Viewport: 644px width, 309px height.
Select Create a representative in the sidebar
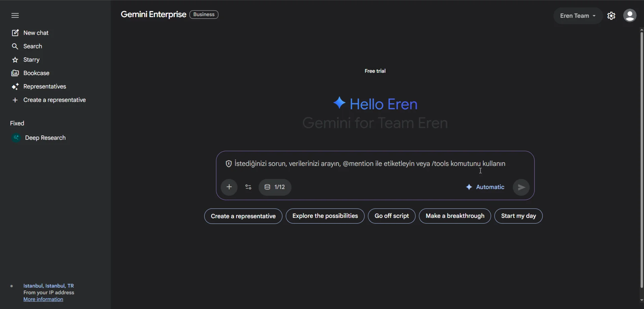(x=55, y=100)
